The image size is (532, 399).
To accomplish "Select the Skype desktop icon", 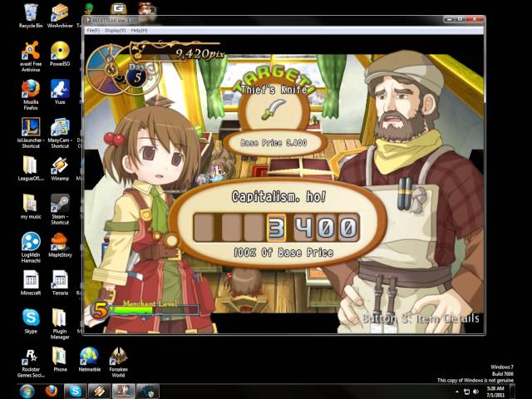I will (x=31, y=322).
